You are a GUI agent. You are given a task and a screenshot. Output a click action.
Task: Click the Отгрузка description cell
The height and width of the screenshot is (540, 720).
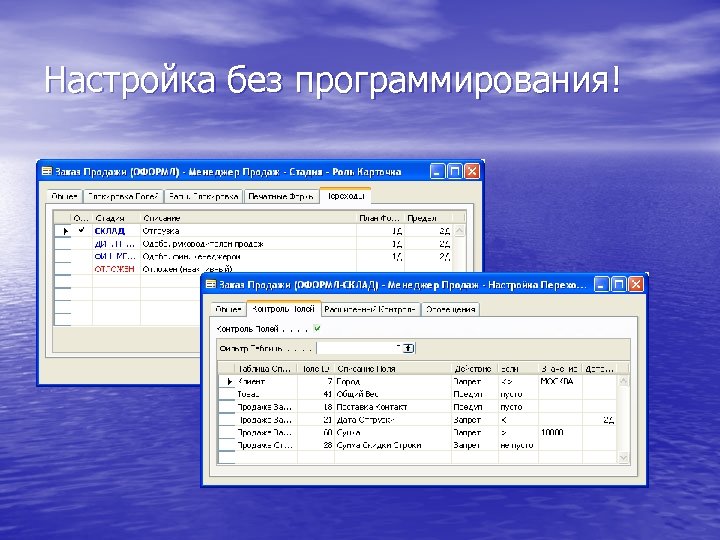pos(248,231)
